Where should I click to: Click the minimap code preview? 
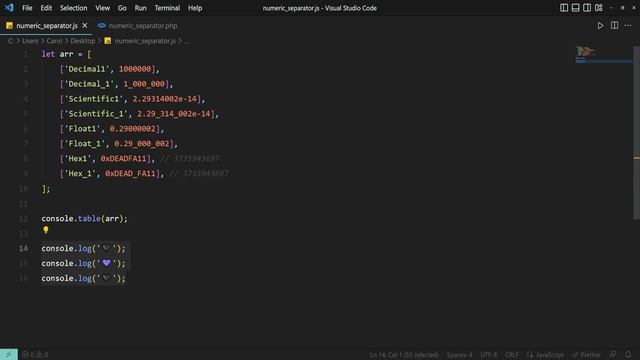tap(604, 55)
